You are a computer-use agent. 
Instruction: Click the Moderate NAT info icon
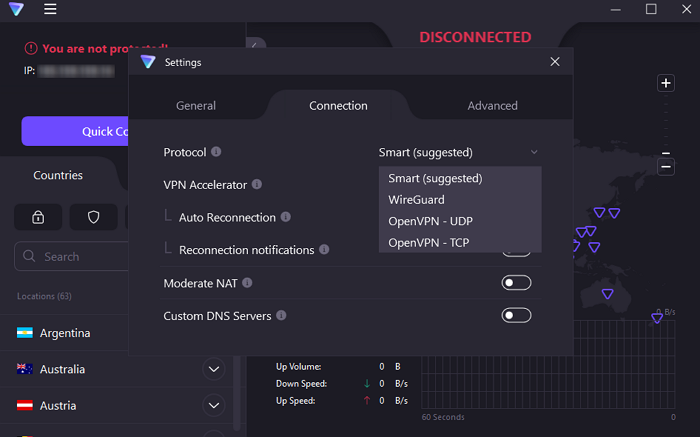click(247, 283)
